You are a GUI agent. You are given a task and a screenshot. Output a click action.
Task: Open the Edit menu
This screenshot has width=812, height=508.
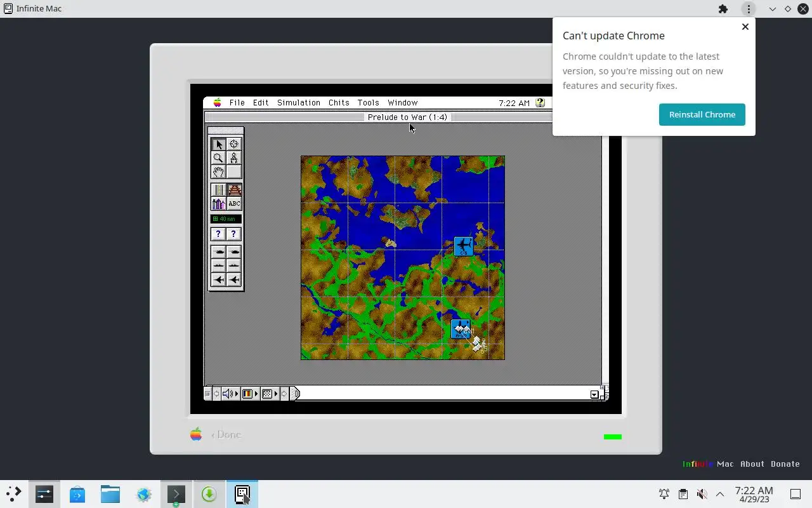click(261, 103)
